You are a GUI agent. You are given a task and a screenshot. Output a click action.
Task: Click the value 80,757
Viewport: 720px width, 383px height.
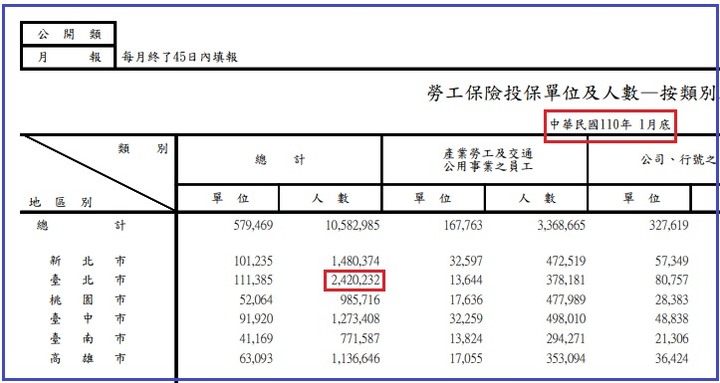coord(671,280)
